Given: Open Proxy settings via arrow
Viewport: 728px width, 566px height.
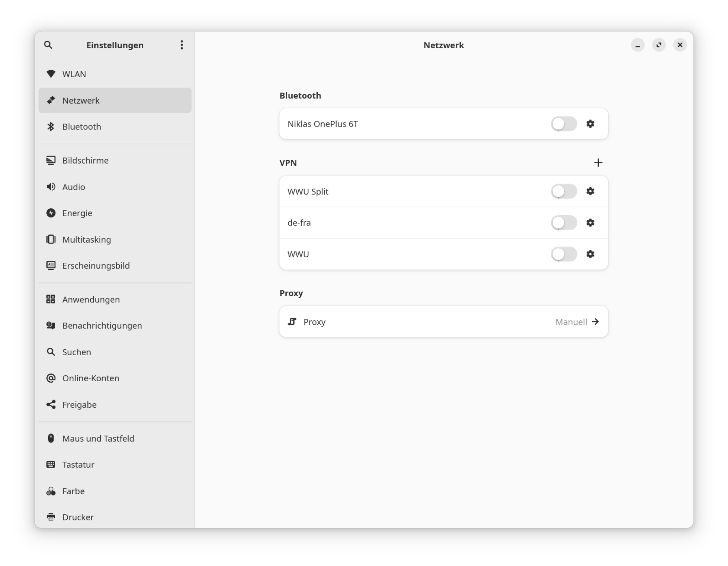Looking at the screenshot, I should pos(595,322).
